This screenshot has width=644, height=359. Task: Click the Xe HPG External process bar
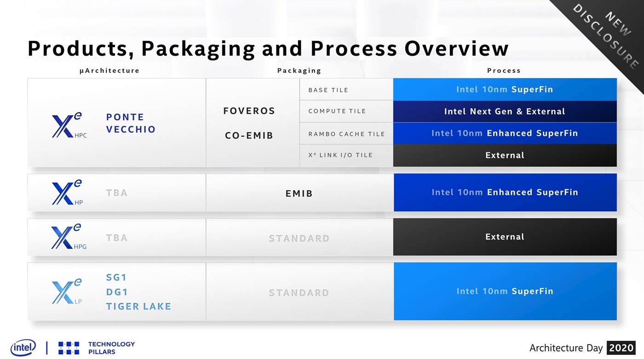click(x=505, y=237)
